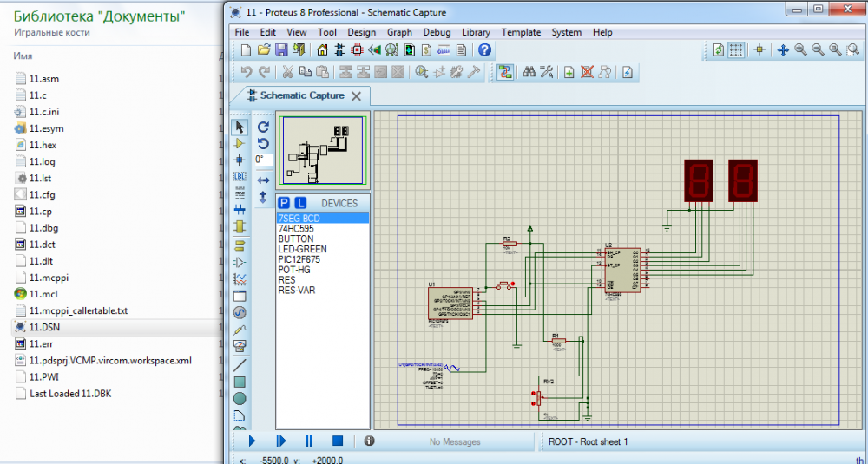Select the 2D box drawing tool

coord(240,382)
